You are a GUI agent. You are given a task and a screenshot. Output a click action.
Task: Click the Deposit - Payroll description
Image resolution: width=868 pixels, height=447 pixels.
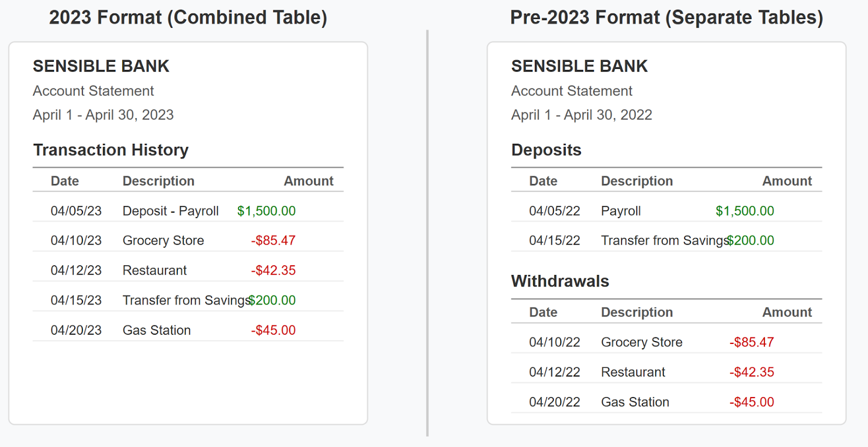click(170, 211)
